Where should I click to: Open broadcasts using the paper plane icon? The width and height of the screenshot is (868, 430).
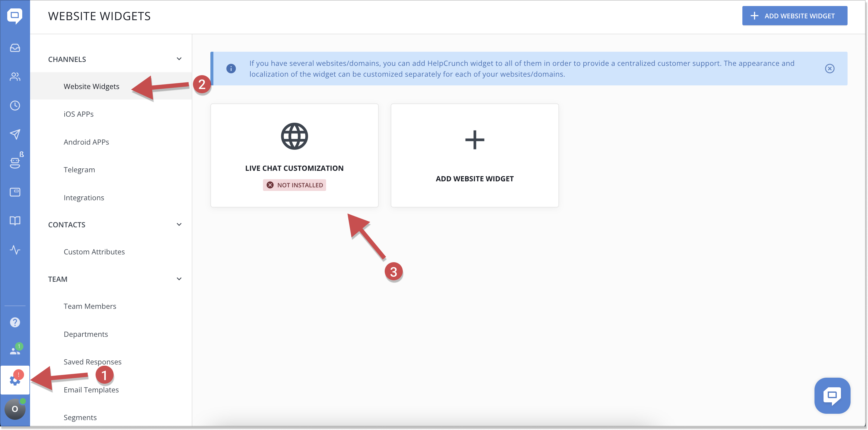15,134
